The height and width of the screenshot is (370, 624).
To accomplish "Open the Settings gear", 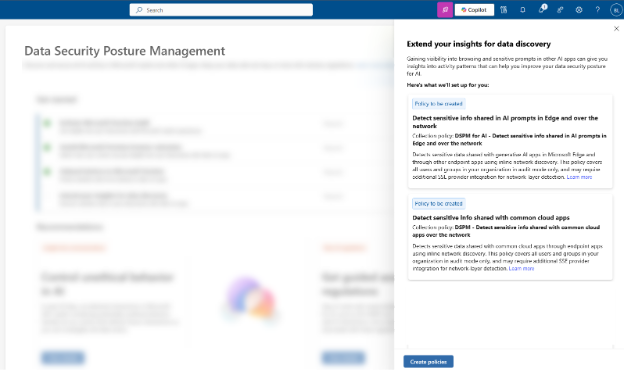I will [579, 10].
